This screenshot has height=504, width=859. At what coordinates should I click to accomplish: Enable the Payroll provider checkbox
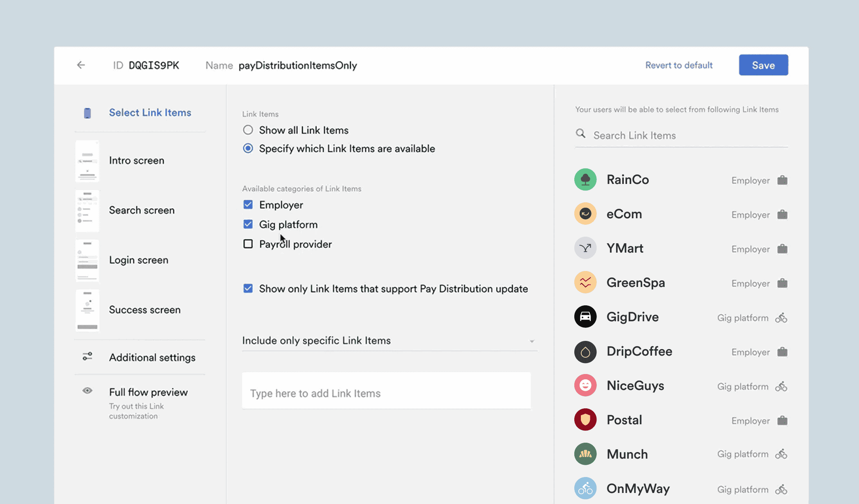248,244
